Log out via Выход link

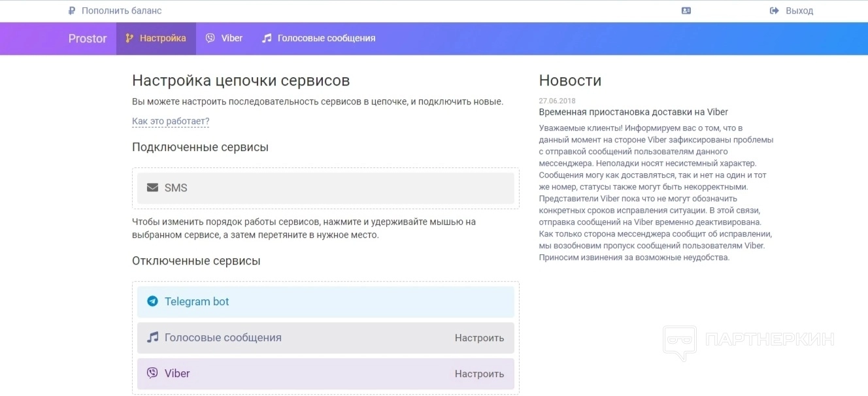pos(799,10)
